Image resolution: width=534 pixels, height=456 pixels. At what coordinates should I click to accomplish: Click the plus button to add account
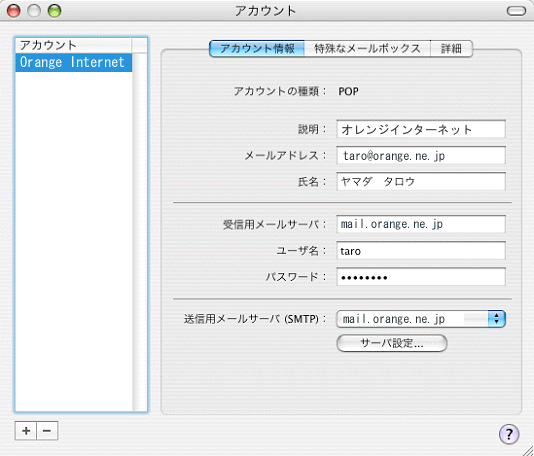click(x=26, y=431)
